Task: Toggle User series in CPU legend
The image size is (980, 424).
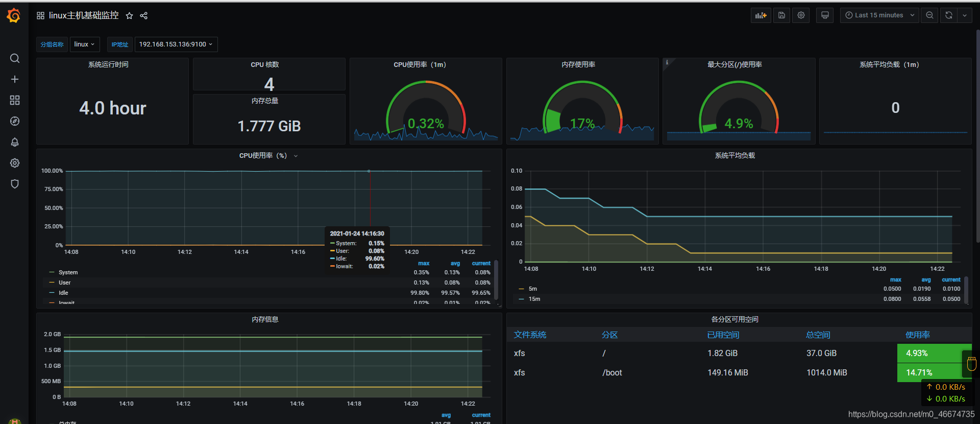Action: click(x=65, y=283)
